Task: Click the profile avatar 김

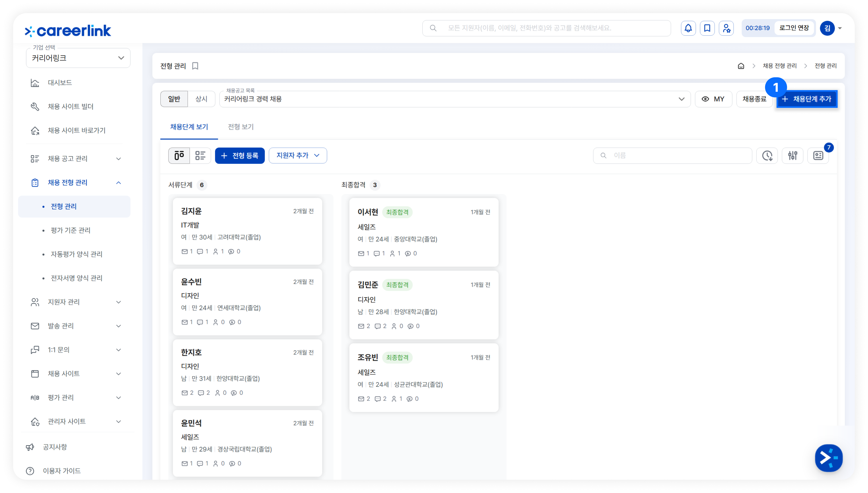Action: [x=827, y=28]
